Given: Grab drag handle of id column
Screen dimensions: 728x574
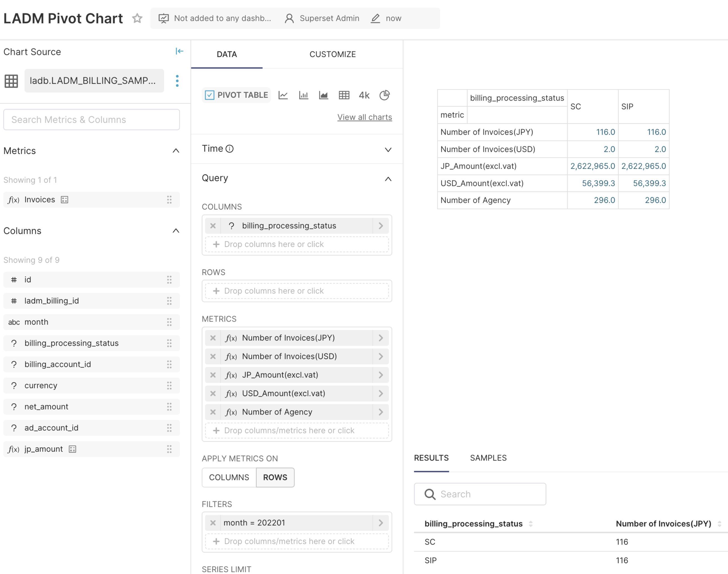Looking at the screenshot, I should coord(169,279).
